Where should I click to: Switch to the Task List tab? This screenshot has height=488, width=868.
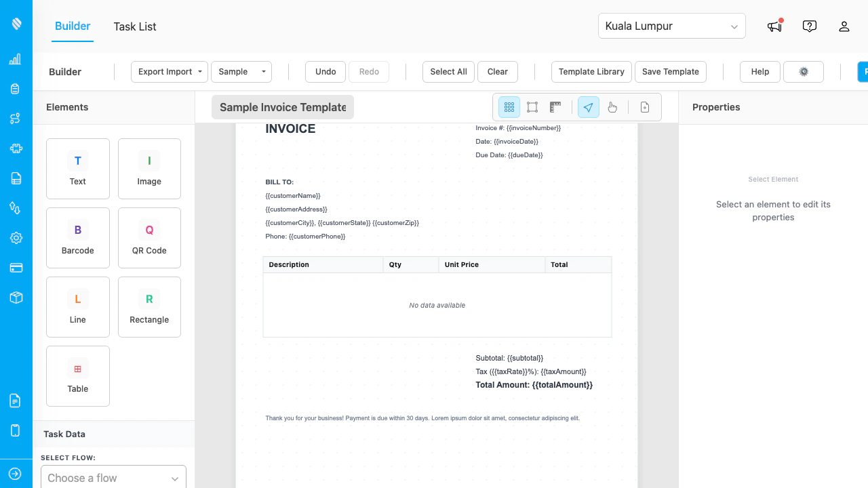(134, 26)
